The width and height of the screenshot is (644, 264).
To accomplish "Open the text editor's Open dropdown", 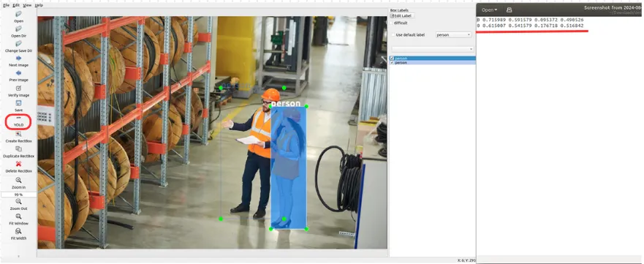I will pyautogui.click(x=489, y=10).
